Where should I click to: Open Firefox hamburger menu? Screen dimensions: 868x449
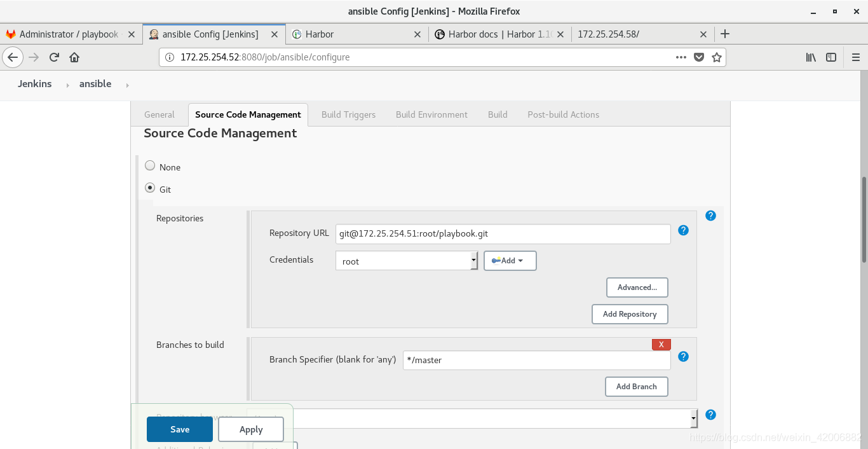855,57
